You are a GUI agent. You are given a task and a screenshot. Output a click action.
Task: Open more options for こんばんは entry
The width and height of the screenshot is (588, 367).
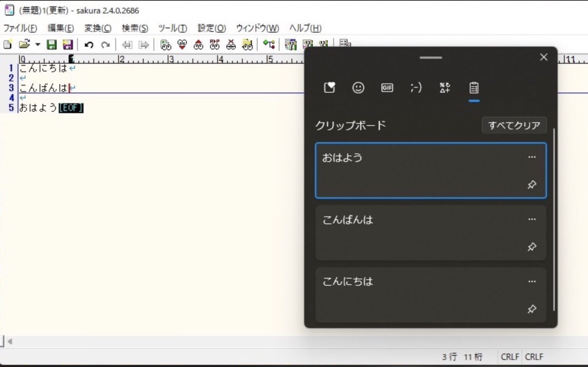pyautogui.click(x=532, y=219)
